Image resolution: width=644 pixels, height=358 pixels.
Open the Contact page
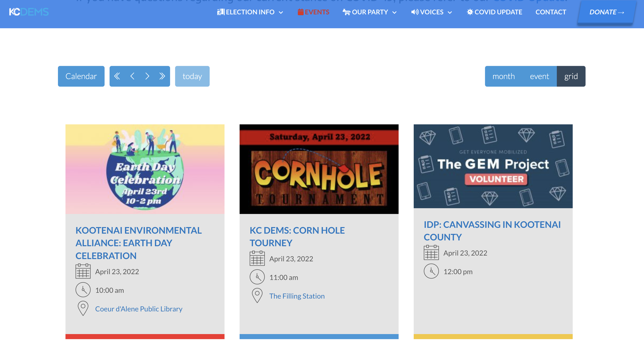pos(551,12)
